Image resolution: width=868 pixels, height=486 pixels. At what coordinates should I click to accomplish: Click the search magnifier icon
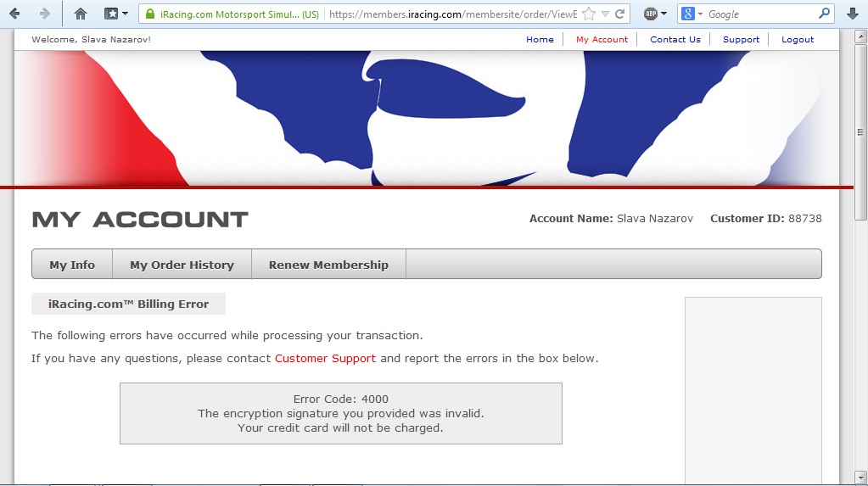click(824, 14)
